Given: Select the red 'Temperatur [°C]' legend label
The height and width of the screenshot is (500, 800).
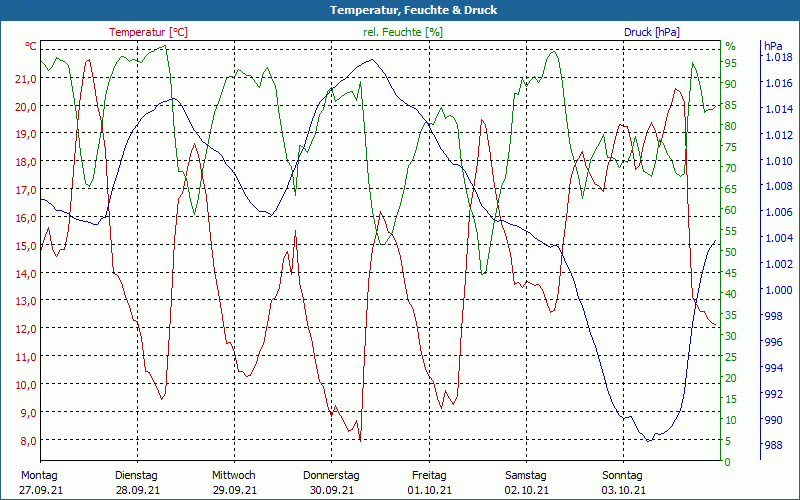Looking at the screenshot, I should point(148,32).
